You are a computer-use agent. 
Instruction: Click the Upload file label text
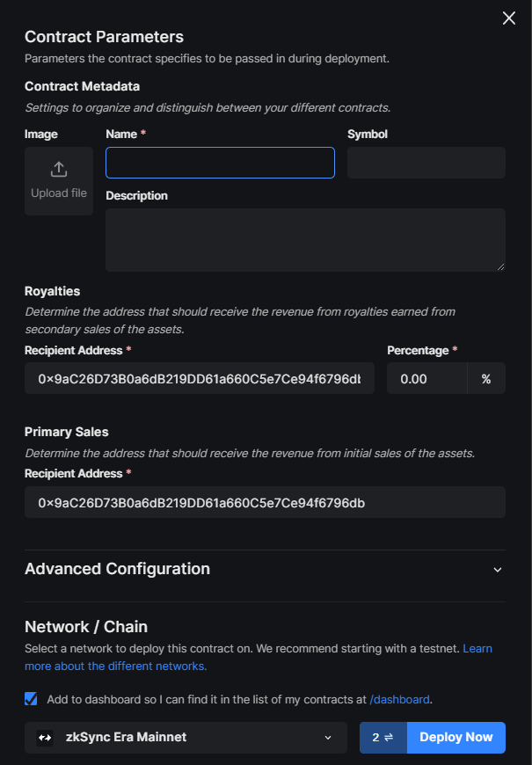point(59,193)
